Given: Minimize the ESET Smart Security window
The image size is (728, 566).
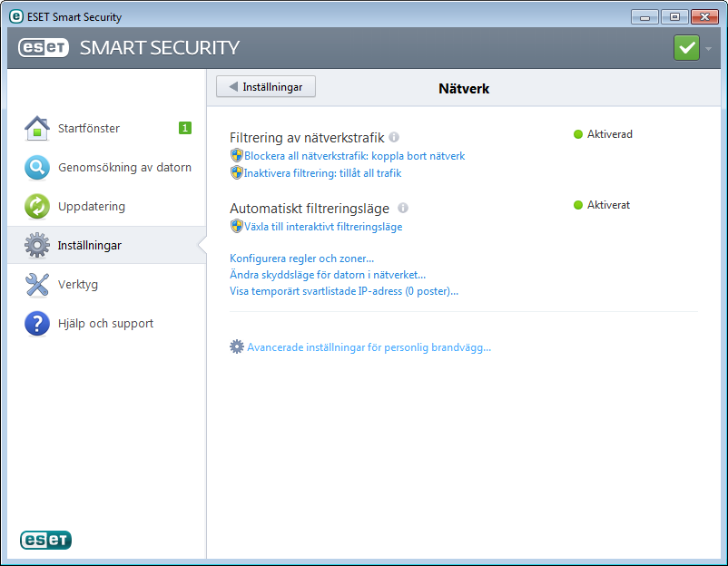Looking at the screenshot, I should (644, 17).
